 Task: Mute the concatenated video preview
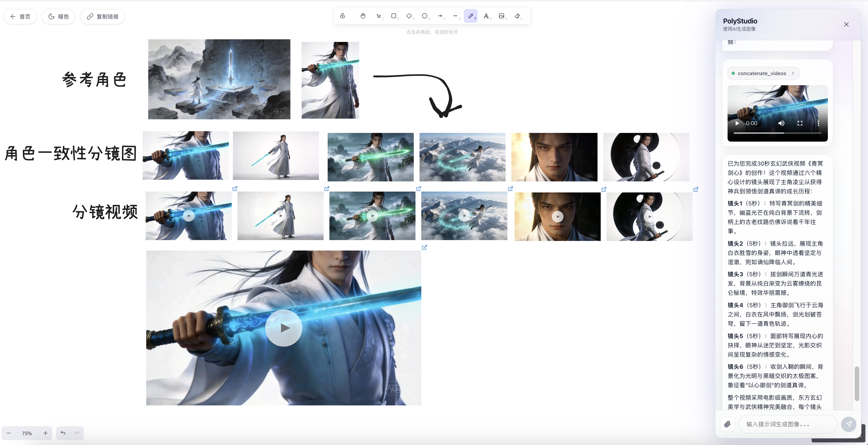(x=781, y=123)
